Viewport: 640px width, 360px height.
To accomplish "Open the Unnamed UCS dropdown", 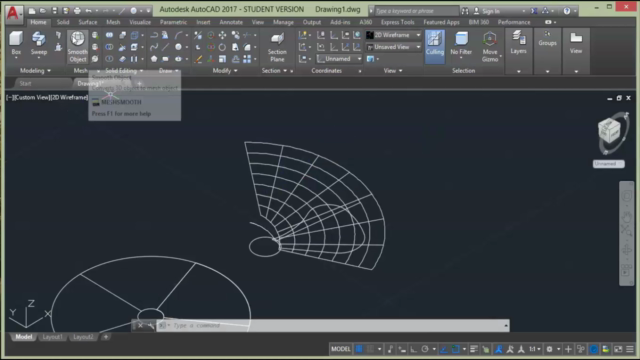I will (339, 59).
